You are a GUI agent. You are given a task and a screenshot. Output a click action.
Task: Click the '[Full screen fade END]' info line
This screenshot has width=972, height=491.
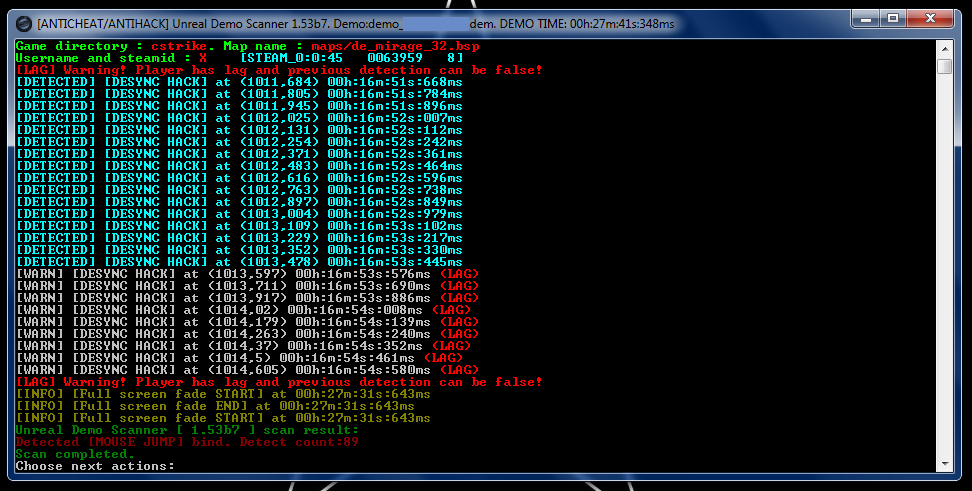click(x=215, y=406)
